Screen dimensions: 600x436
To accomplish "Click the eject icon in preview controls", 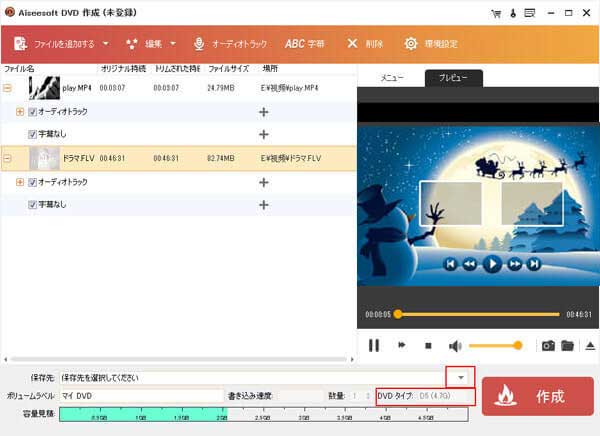I will point(589,345).
